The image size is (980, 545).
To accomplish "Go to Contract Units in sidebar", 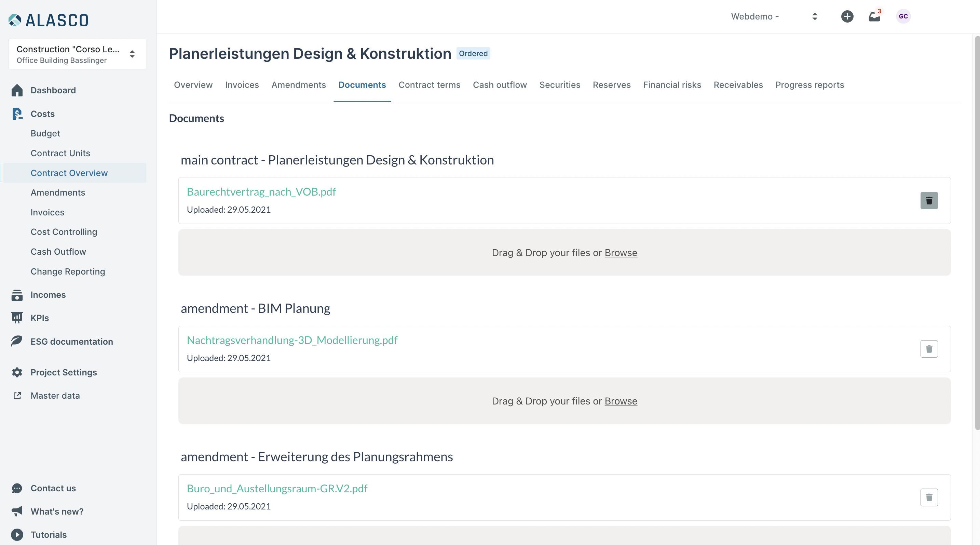I will click(x=60, y=154).
